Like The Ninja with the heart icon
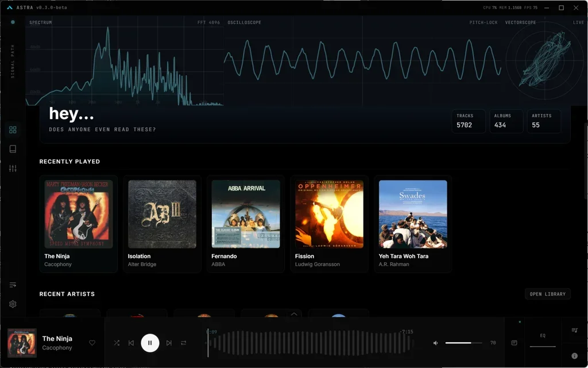The width and height of the screenshot is (588, 368). coord(92,343)
